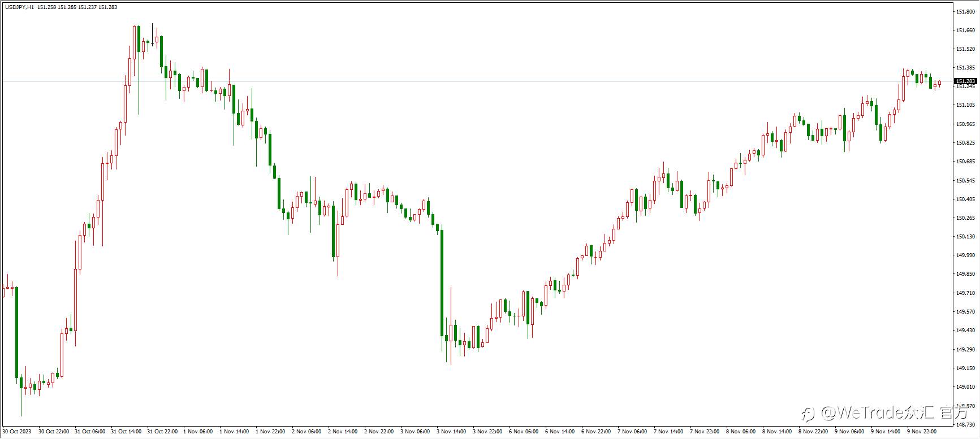Pick the 7 Nov 22:00 time label

(x=705, y=432)
